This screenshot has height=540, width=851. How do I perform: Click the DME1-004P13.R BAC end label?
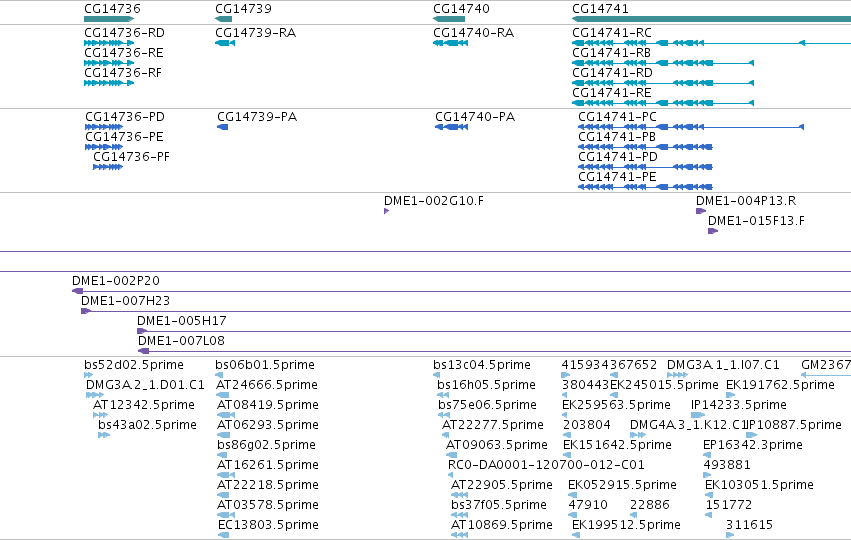coord(746,201)
